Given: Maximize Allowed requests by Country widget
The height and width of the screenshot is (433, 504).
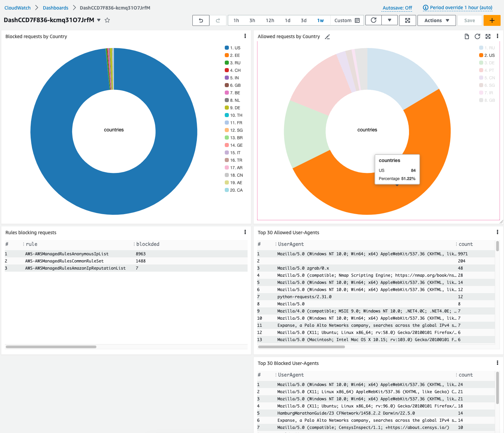Looking at the screenshot, I should 488,36.
